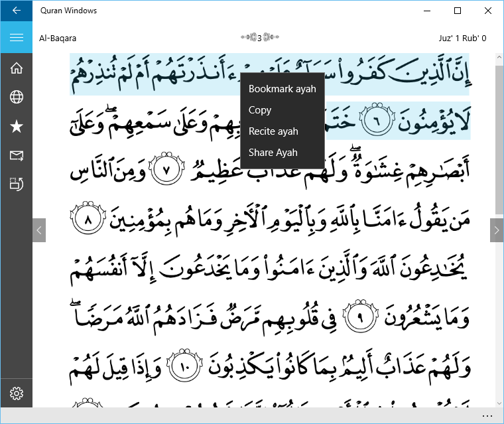Click the Juz' 1 Rub' 0 label
The width and height of the screenshot is (504, 424).
(462, 38)
